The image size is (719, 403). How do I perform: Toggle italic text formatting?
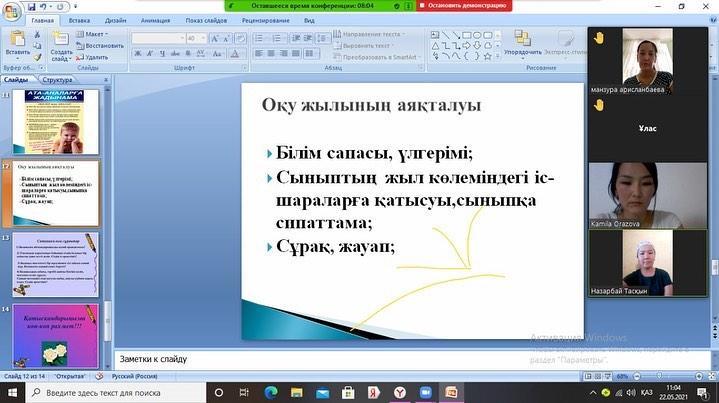coord(148,53)
